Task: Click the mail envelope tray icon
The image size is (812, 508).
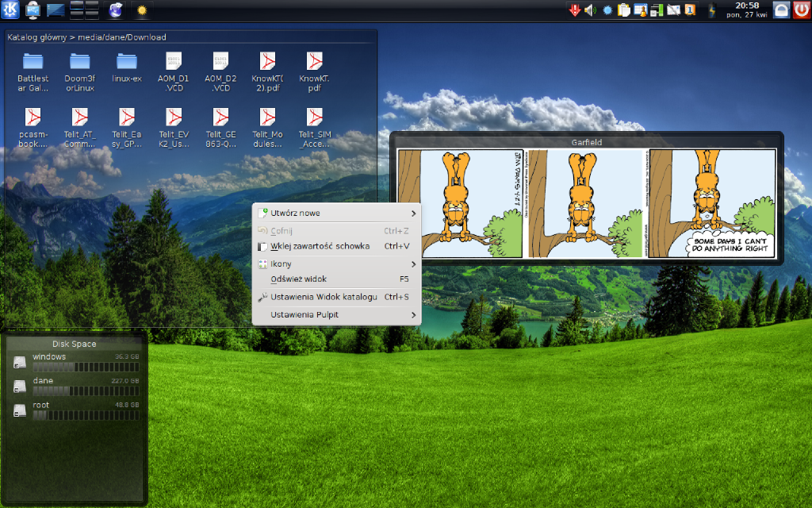Action: [x=673, y=10]
